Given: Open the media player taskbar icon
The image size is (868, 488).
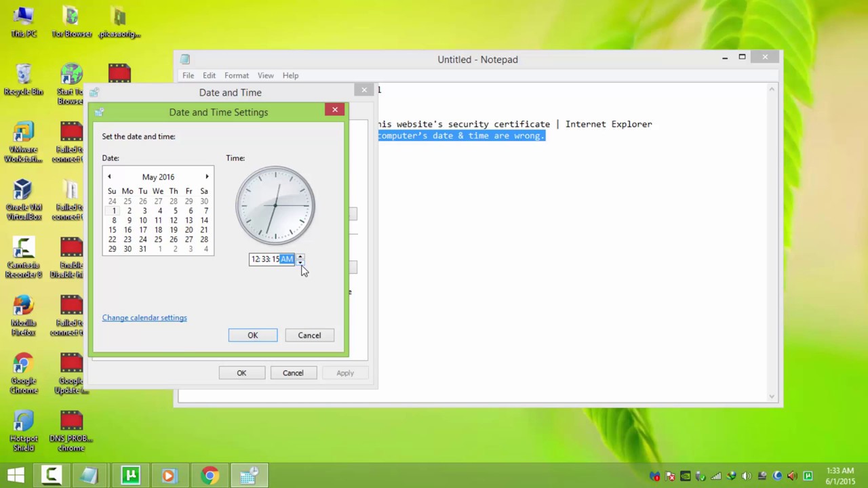Looking at the screenshot, I should (x=169, y=476).
